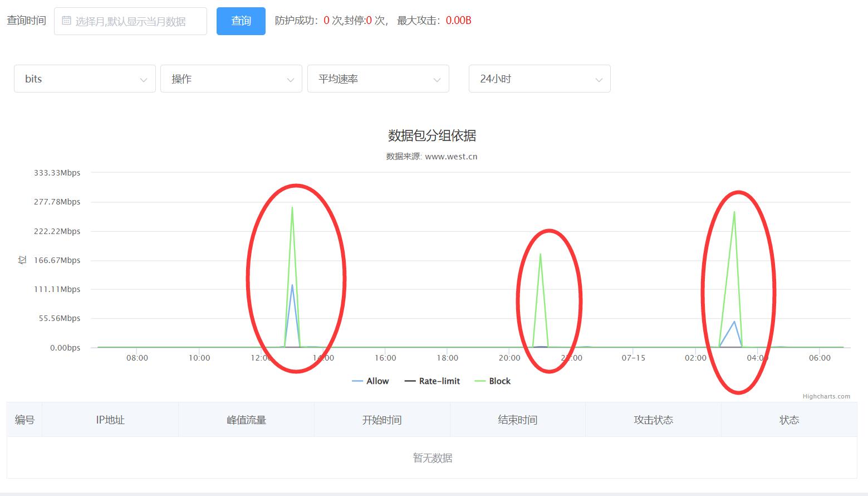Image resolution: width=868 pixels, height=496 pixels.
Task: Click the rotated y-axis title beside 166.67Mbps
Action: [22, 260]
